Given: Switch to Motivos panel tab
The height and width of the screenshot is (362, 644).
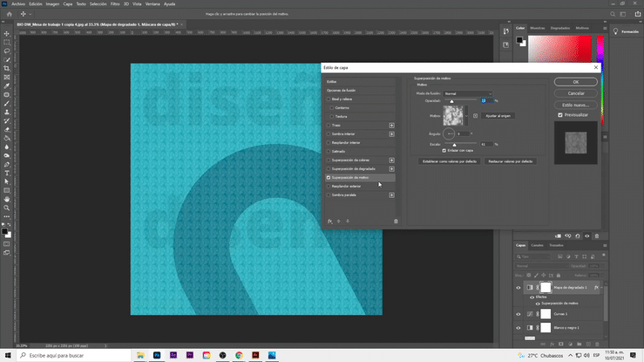Looking at the screenshot, I should tap(582, 29).
